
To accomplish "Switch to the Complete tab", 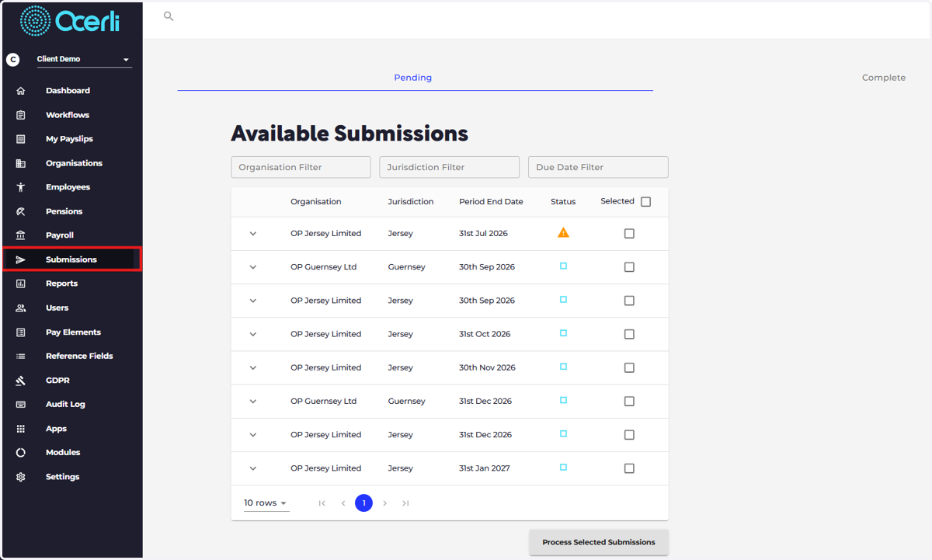I will pyautogui.click(x=884, y=78).
